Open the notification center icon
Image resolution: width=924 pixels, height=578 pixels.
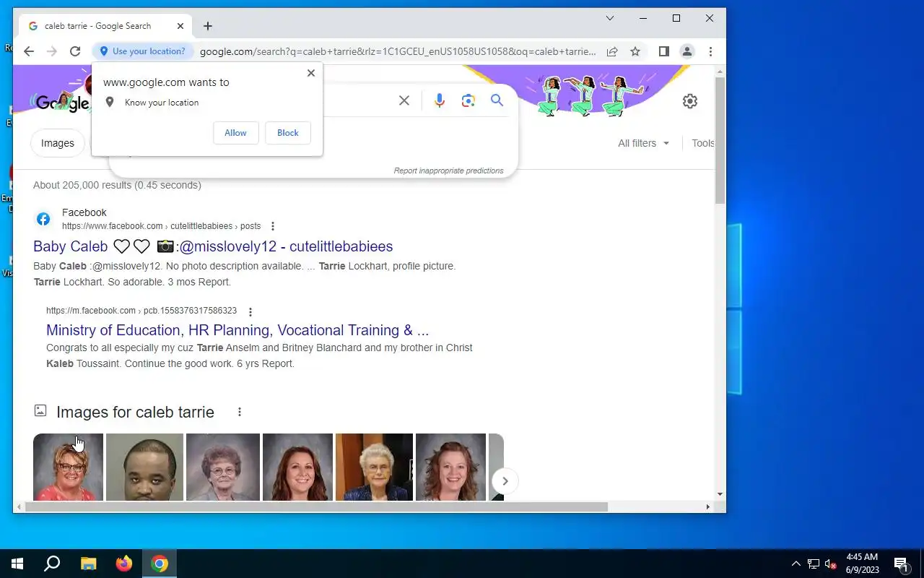click(901, 564)
